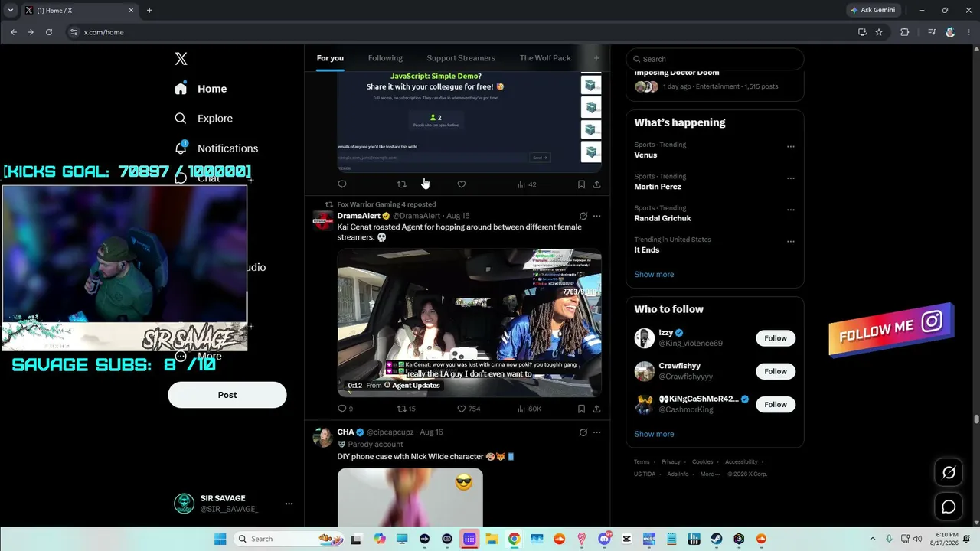Open the Home icon in X sidebar
The image size is (980, 551).
click(x=181, y=88)
